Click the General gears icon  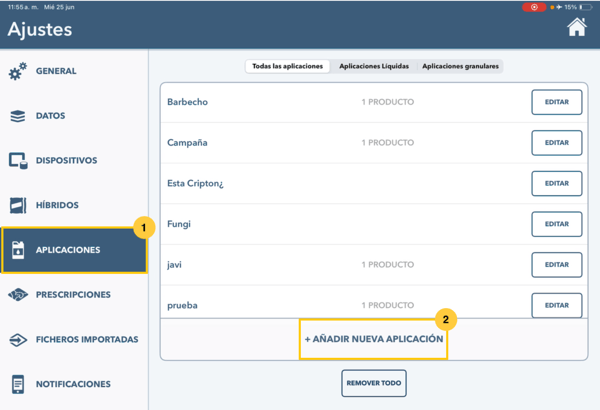(18, 71)
